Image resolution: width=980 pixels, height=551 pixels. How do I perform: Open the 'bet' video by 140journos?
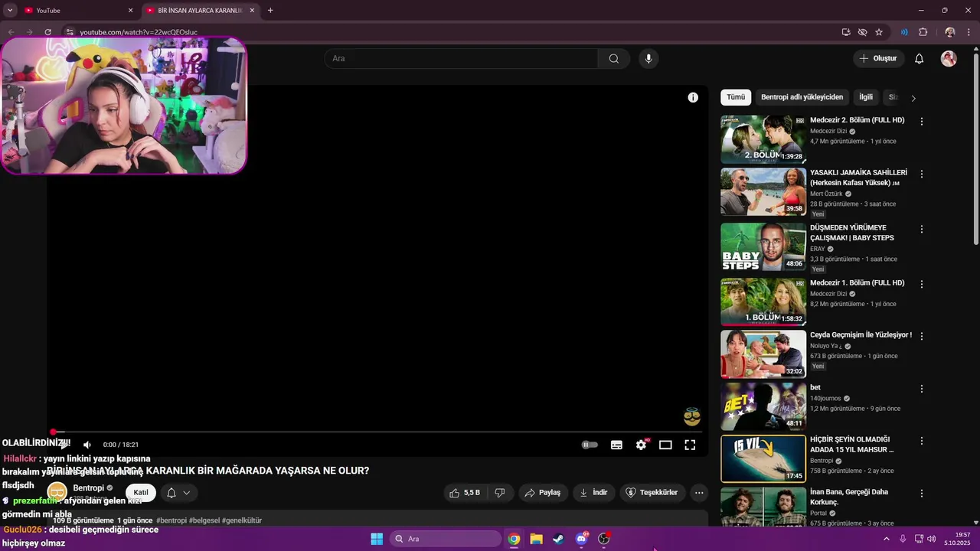pyautogui.click(x=763, y=406)
